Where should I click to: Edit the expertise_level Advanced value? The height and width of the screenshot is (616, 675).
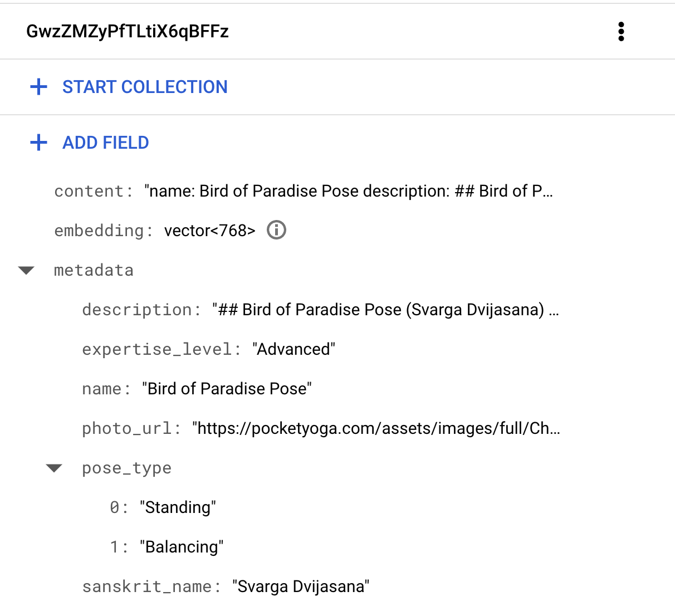pyautogui.click(x=294, y=349)
